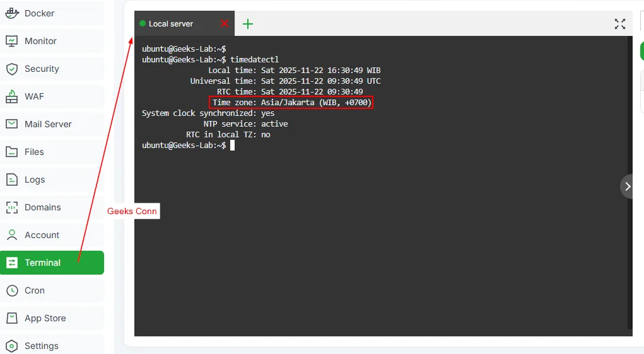The height and width of the screenshot is (354, 644).
Task: Click the Account person icon
Action: coord(12,234)
